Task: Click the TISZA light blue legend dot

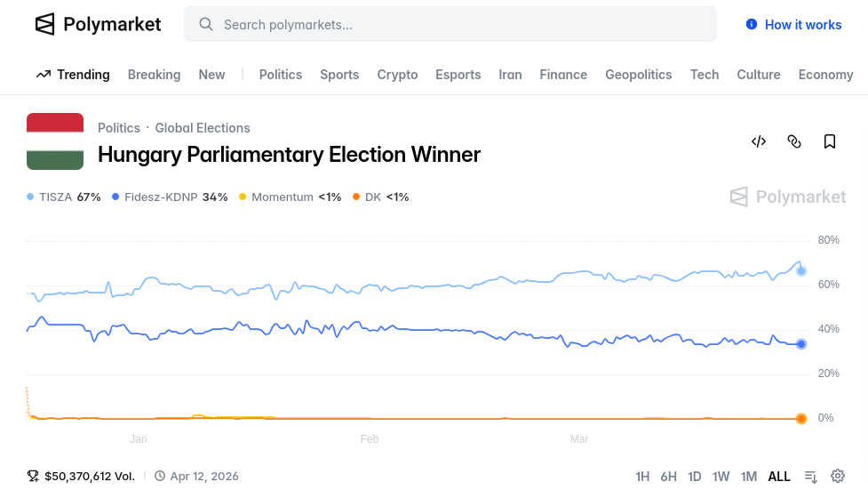Action: click(x=31, y=197)
